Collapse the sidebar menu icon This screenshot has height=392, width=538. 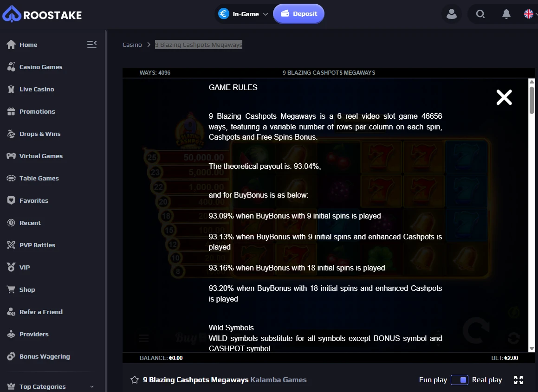click(92, 45)
